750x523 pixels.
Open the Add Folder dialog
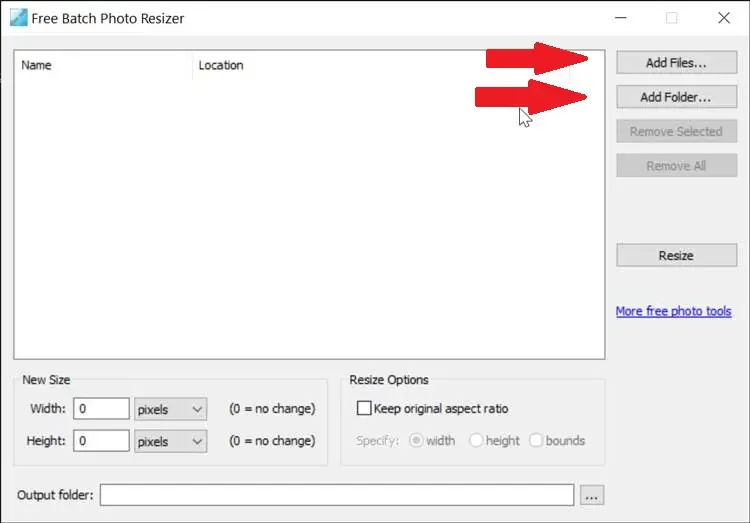(x=676, y=97)
